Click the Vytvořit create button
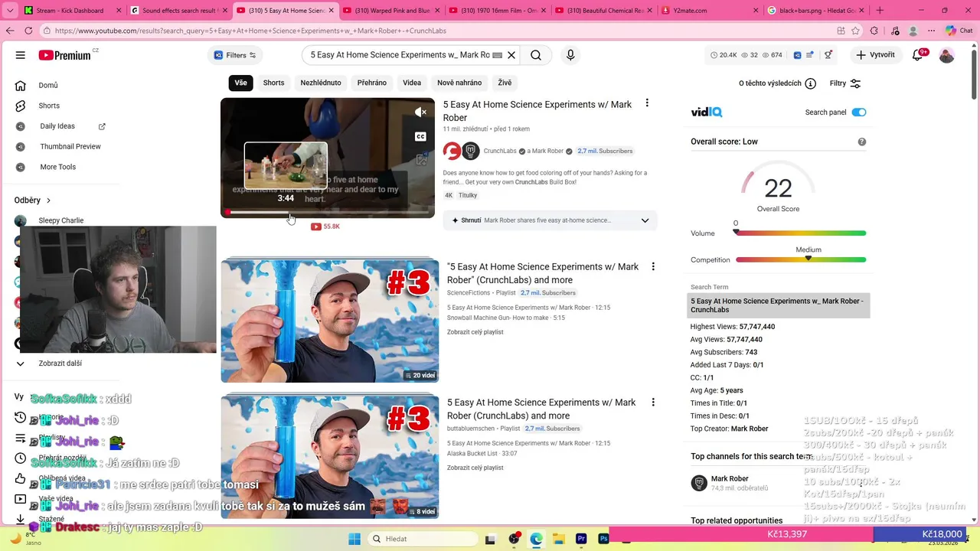The image size is (980, 551). click(x=875, y=55)
